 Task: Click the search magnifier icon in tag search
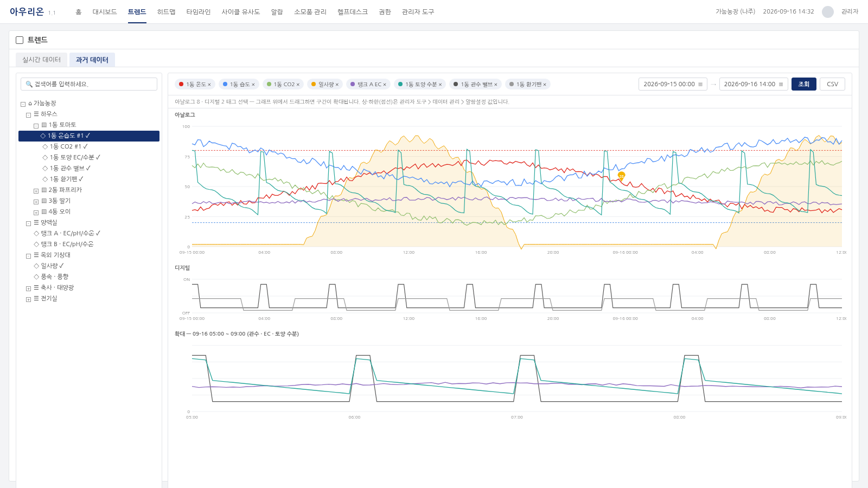[x=29, y=84]
